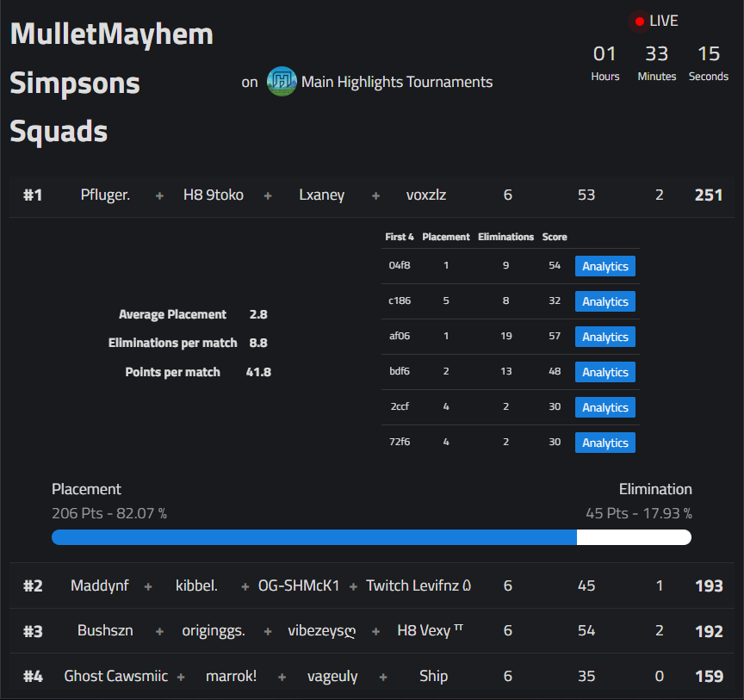Image resolution: width=744 pixels, height=700 pixels.
Task: Select player H8 Vexy
Action: (430, 631)
